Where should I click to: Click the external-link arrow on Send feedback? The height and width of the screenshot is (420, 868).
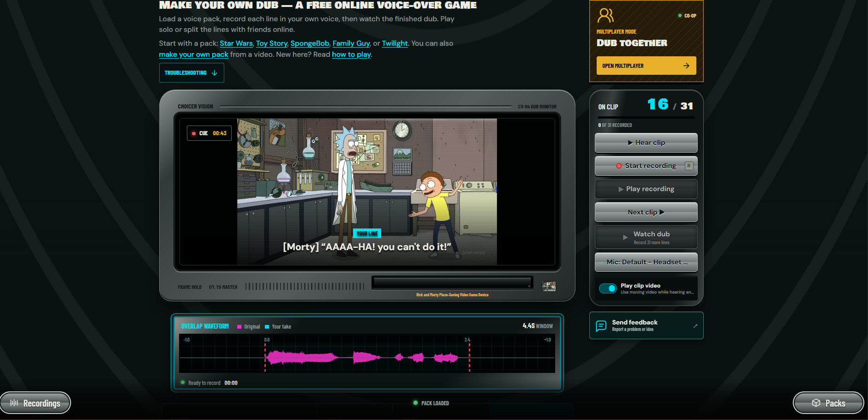click(695, 326)
